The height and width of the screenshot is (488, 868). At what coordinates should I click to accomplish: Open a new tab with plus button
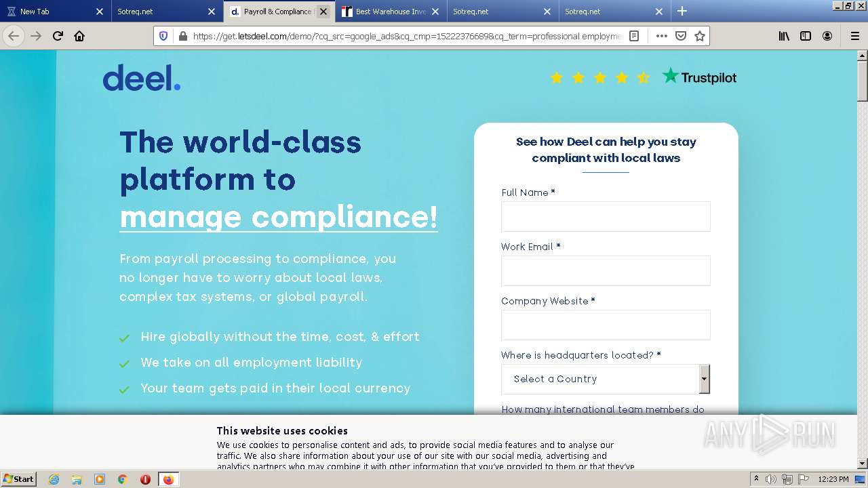click(x=682, y=11)
